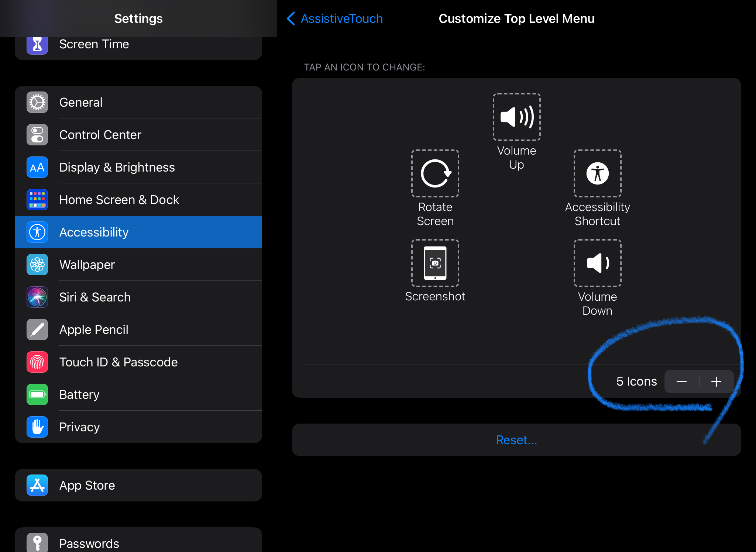Image resolution: width=756 pixels, height=552 pixels.
Task: Tap the Accessibility Shortcut icon slot
Action: click(x=597, y=173)
